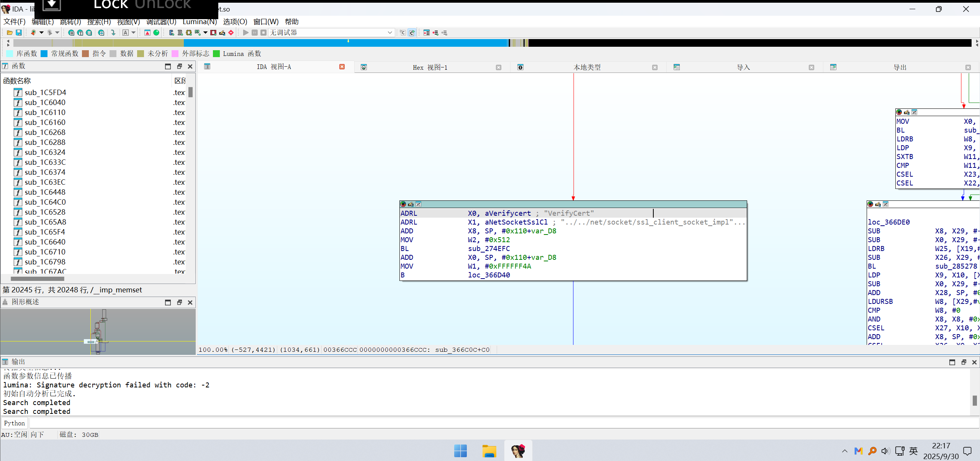
Task: Start the debugger process play button
Action: (245, 33)
